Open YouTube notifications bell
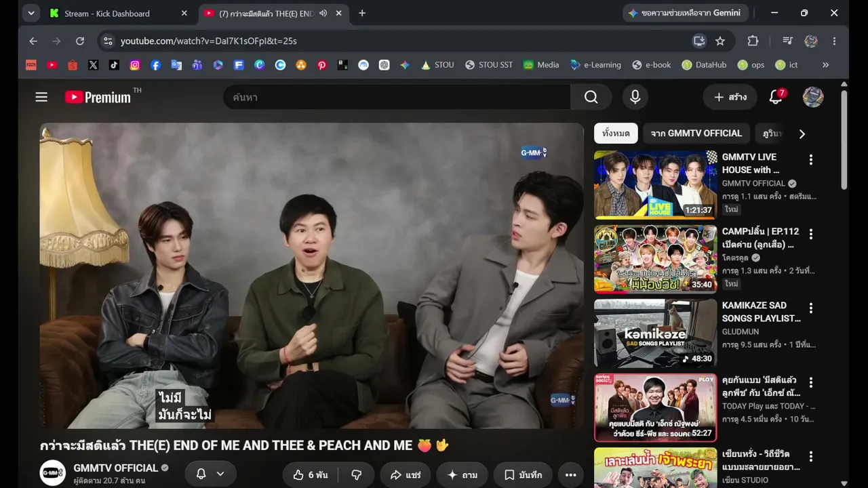This screenshot has width=868, height=488. (776, 97)
